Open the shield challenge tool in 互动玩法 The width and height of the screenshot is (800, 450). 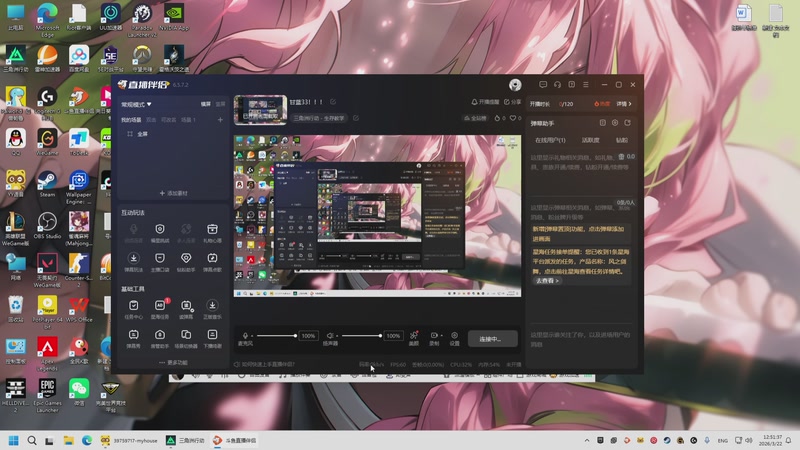[160, 233]
